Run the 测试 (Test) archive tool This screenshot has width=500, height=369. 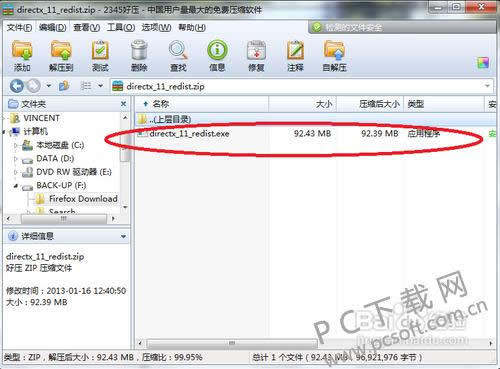pos(100,56)
